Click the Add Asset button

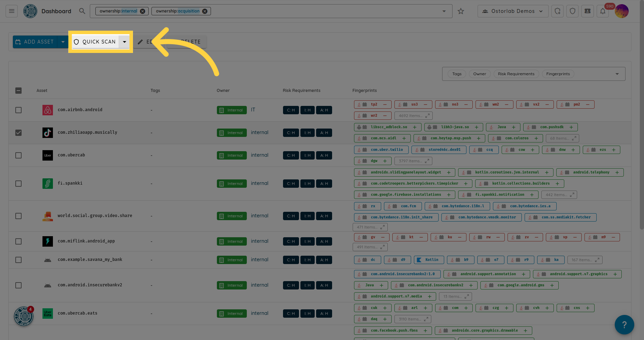pos(35,42)
